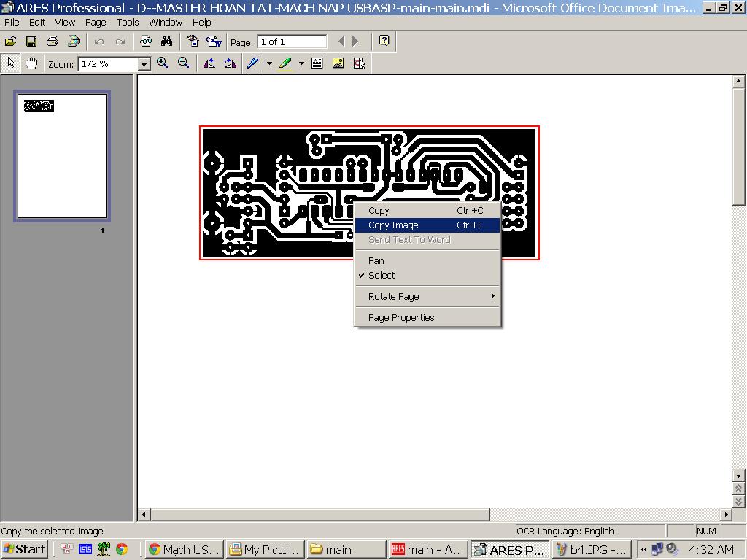
Task: Click the vertical scrollbar up arrow
Action: tap(738, 82)
